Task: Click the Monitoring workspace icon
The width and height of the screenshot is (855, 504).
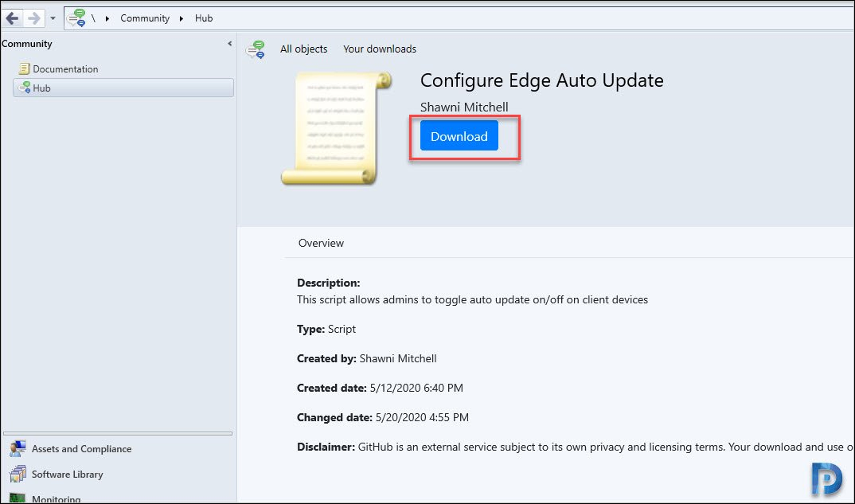Action: [18, 498]
